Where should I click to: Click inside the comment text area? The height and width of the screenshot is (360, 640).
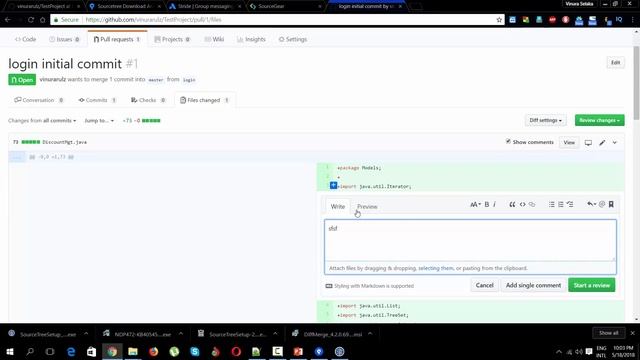[470, 241]
